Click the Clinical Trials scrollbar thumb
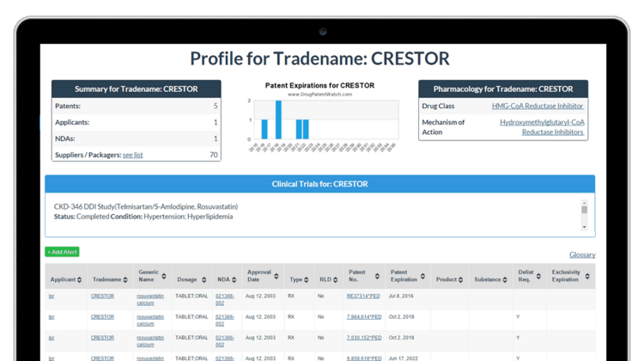 [584, 210]
